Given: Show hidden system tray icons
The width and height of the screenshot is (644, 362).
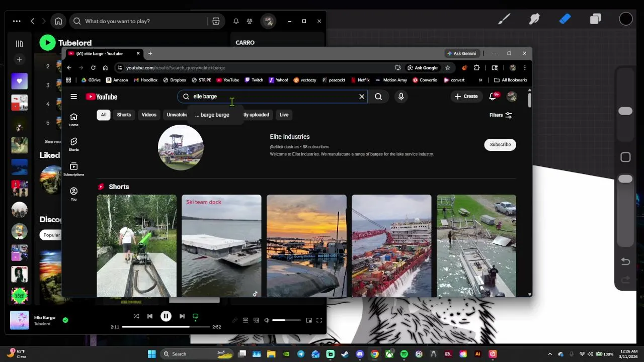Looking at the screenshot, I should (x=549, y=354).
